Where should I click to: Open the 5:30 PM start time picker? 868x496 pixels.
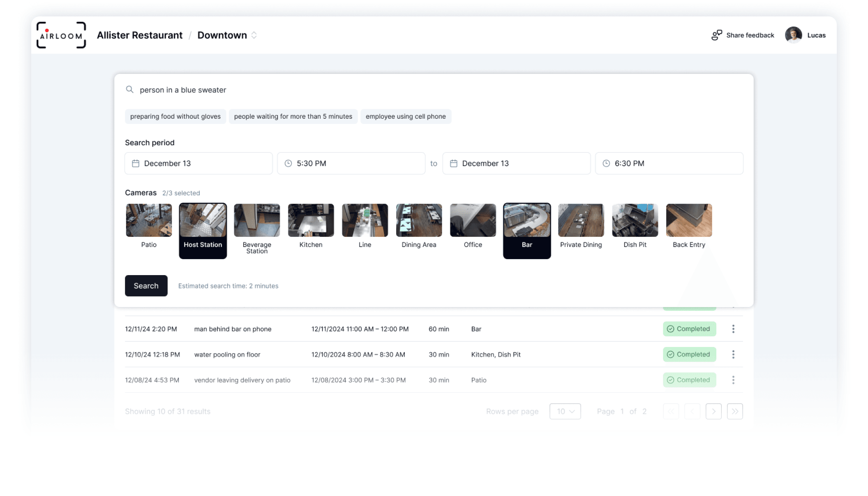pyautogui.click(x=351, y=163)
